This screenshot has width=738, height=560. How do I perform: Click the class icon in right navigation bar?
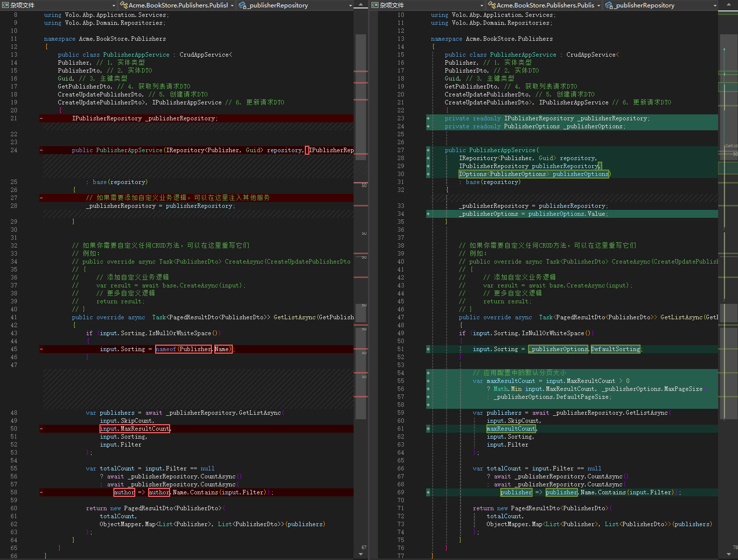[491, 5]
